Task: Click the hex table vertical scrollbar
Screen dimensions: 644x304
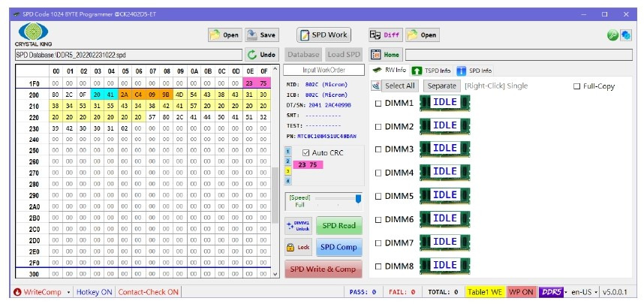Action: click(275, 195)
